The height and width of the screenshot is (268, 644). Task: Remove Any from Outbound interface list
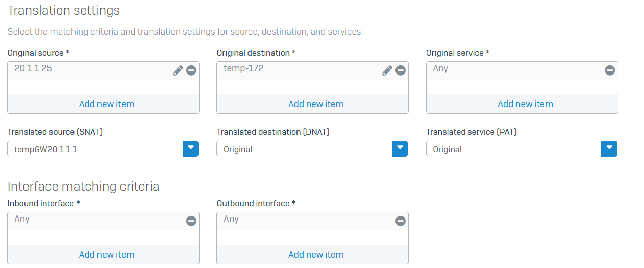(401, 221)
